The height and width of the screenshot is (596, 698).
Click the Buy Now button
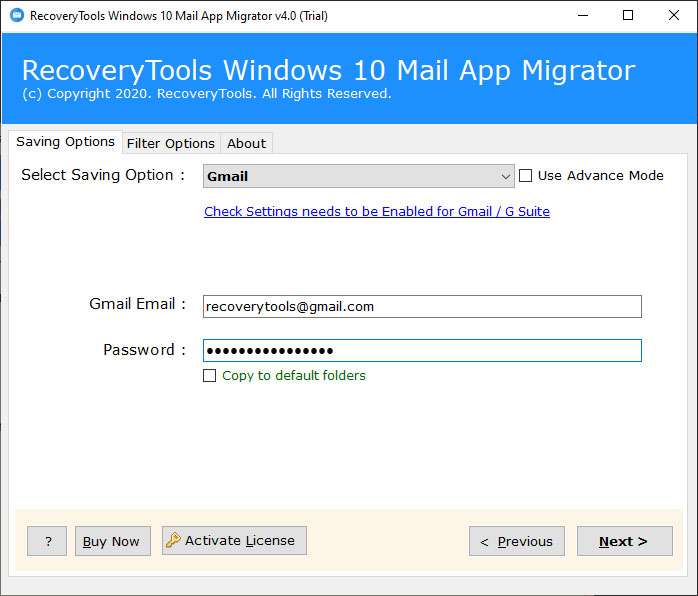[x=113, y=541]
